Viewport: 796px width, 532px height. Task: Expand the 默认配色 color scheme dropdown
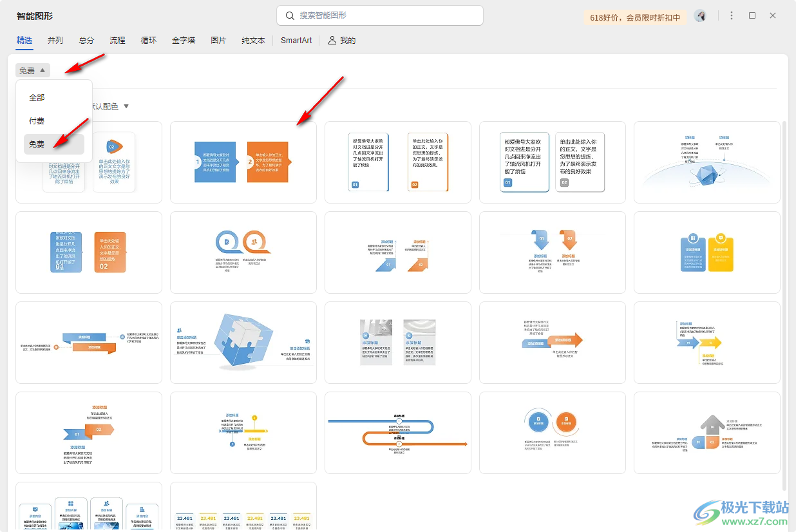coord(111,106)
